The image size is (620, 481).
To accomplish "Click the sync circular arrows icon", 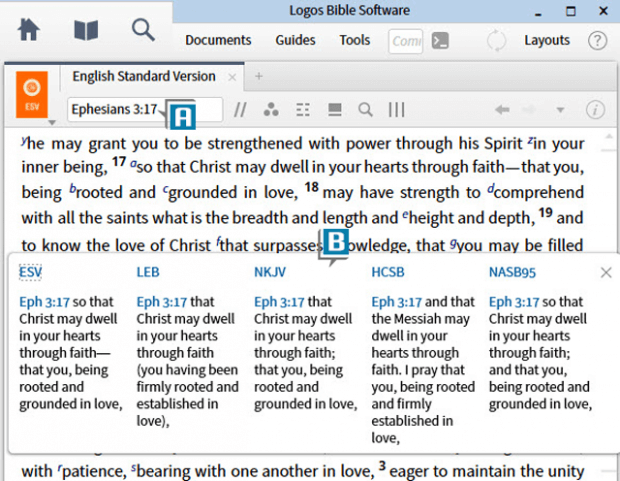I will click(x=496, y=41).
